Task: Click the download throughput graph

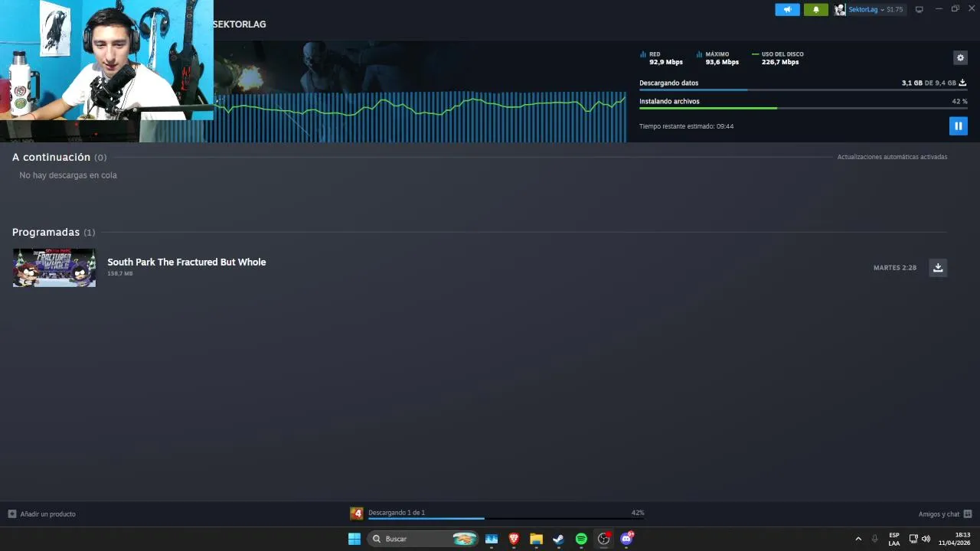Action: pyautogui.click(x=420, y=116)
